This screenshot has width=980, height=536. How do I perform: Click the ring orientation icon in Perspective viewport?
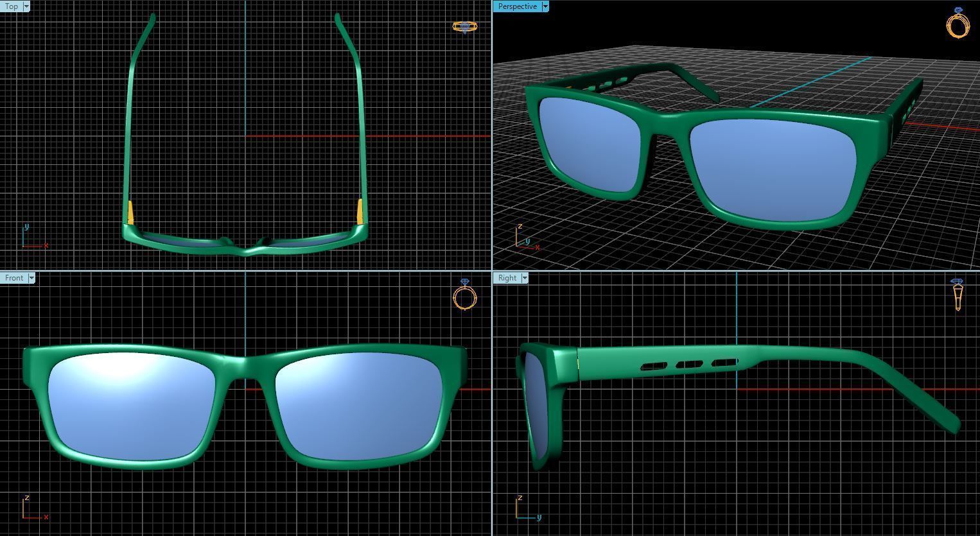pyautogui.click(x=958, y=23)
